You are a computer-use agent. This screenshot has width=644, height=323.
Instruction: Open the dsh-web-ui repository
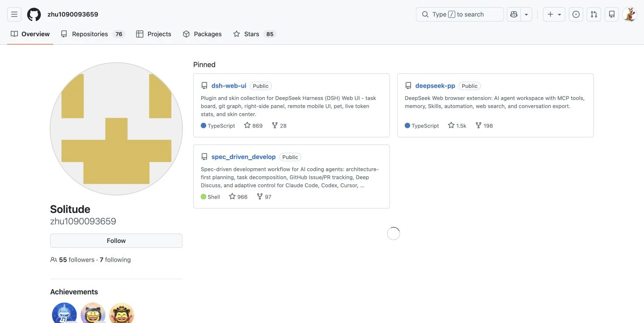pos(229,86)
